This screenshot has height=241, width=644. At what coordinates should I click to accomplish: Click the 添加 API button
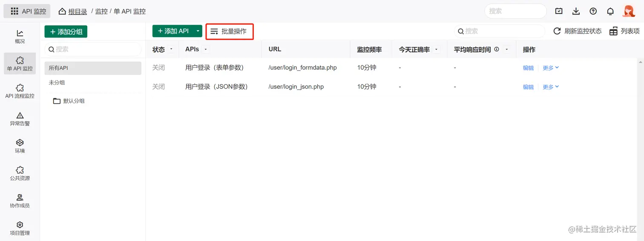tap(173, 31)
